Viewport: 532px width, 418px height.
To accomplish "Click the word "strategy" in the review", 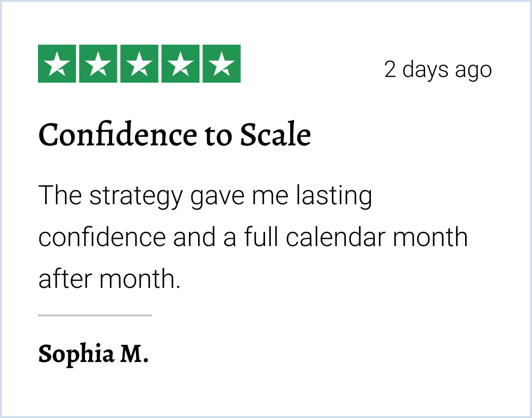I will coord(136,196).
